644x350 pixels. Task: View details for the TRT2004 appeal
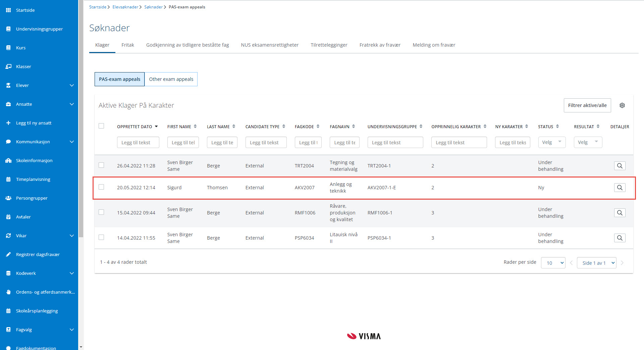tap(620, 166)
